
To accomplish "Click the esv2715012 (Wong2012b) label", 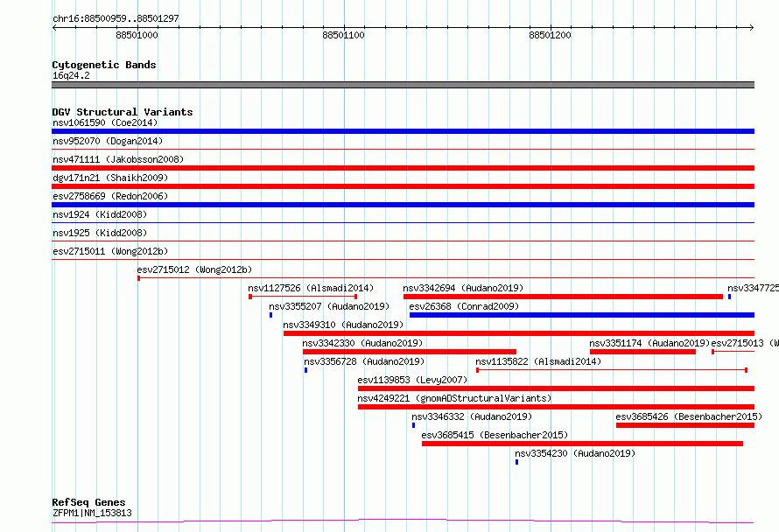I will coord(194,269).
